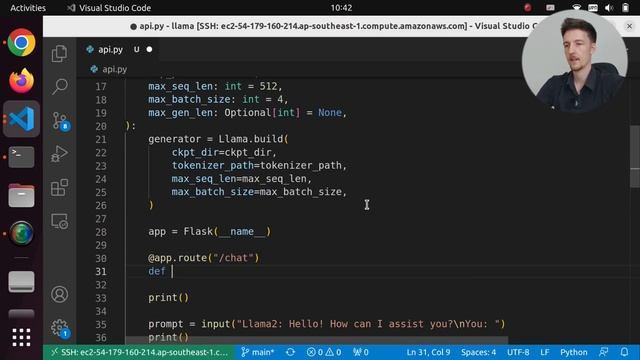The width and height of the screenshot is (640, 360).
Task: Open the Search view in activity bar
Action: [x=60, y=87]
